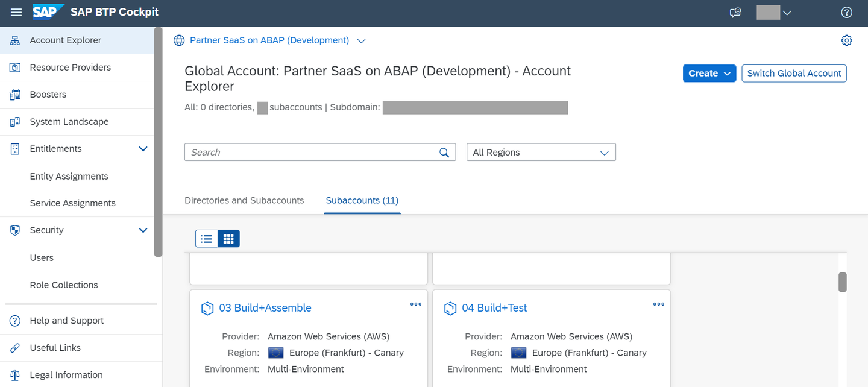Viewport: 868px width, 387px height.
Task: Open the feedback chat icon in header
Action: (x=735, y=13)
